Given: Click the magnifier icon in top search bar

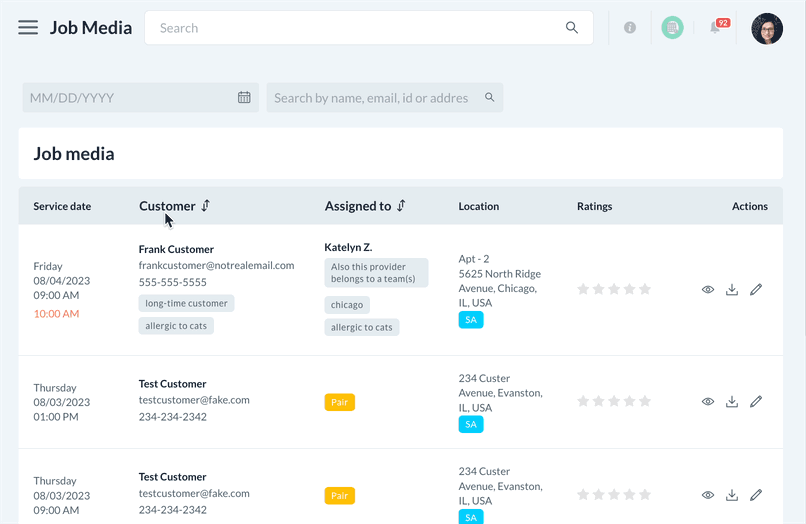Looking at the screenshot, I should pos(572,28).
